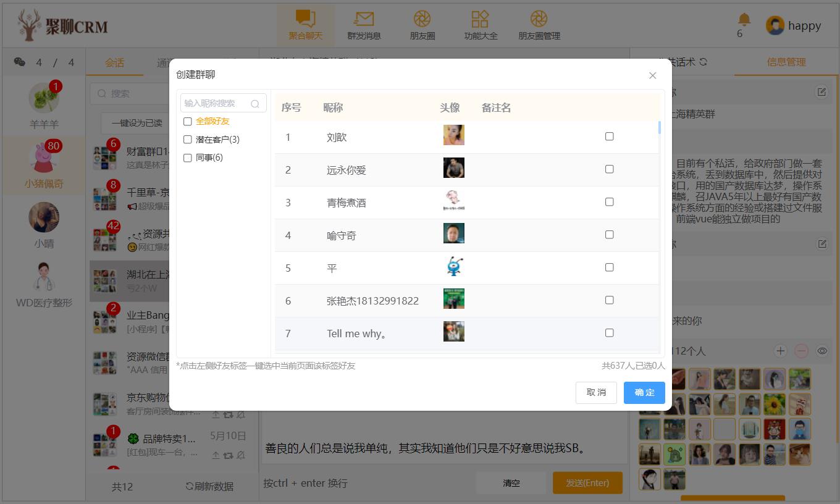Click the friend list scrollbar thumb
This screenshot has width=840, height=504.
click(x=660, y=128)
